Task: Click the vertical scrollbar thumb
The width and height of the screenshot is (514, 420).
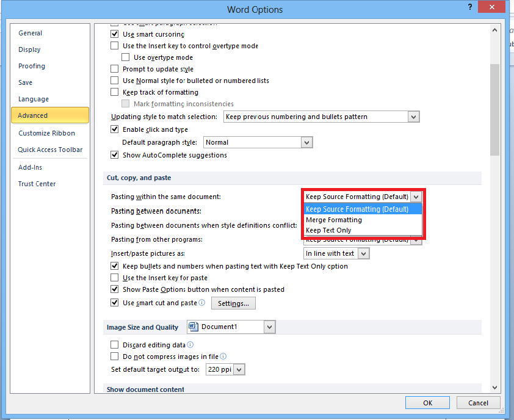Action: click(x=494, y=110)
